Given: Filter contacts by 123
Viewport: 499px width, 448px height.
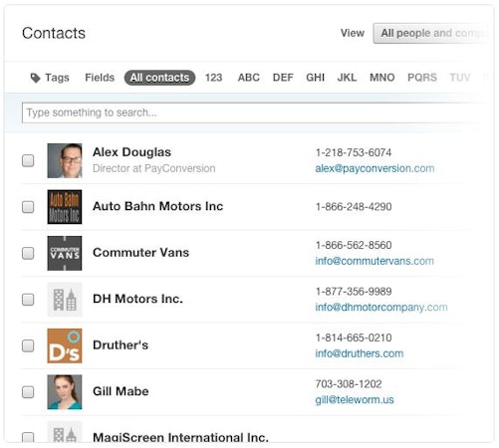Looking at the screenshot, I should (x=213, y=78).
